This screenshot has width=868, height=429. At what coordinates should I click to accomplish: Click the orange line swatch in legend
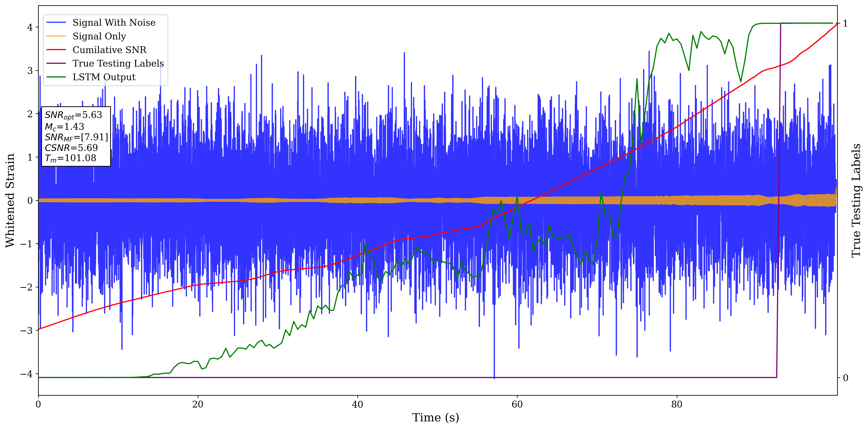pyautogui.click(x=56, y=36)
